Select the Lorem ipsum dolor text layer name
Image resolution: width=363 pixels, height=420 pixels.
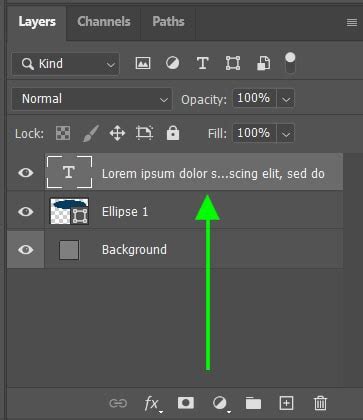point(213,174)
